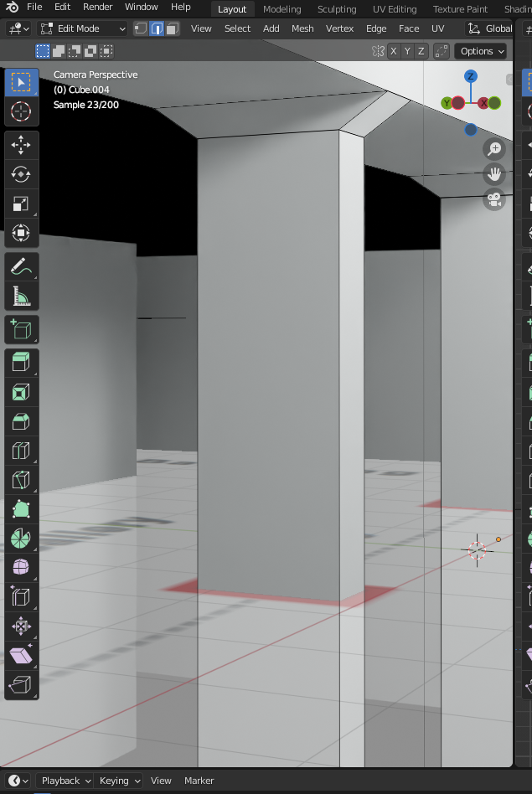The height and width of the screenshot is (794, 532).
Task: Select the Extrude Region tool
Action: click(21, 363)
